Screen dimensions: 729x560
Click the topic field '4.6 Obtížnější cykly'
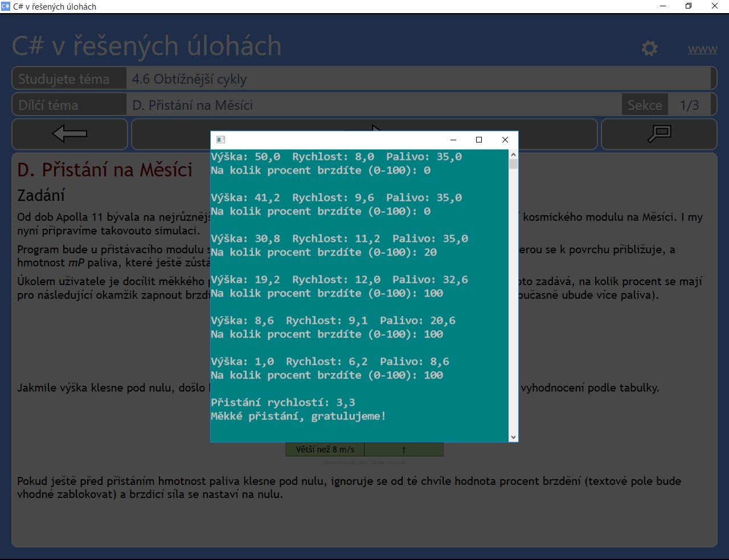point(419,79)
